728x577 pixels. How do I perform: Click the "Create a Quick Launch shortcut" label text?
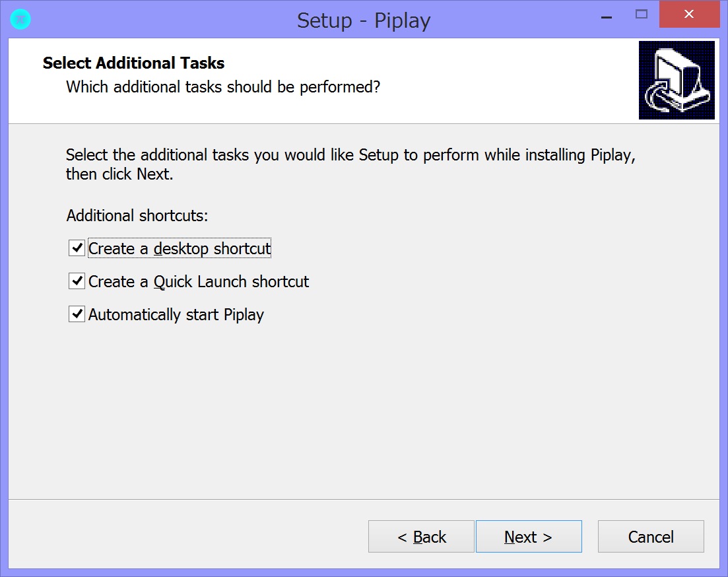point(199,281)
